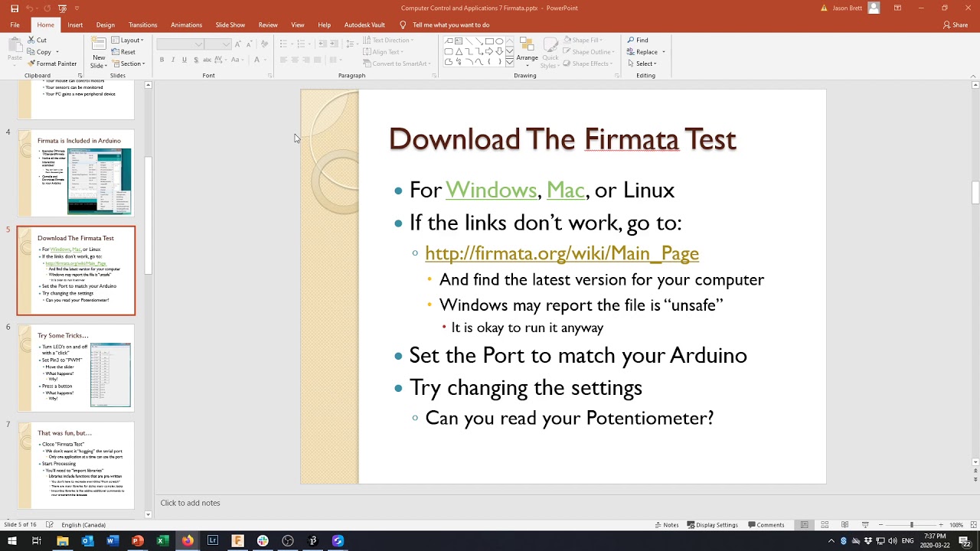Open the 100% zoom level dialog

(x=956, y=525)
